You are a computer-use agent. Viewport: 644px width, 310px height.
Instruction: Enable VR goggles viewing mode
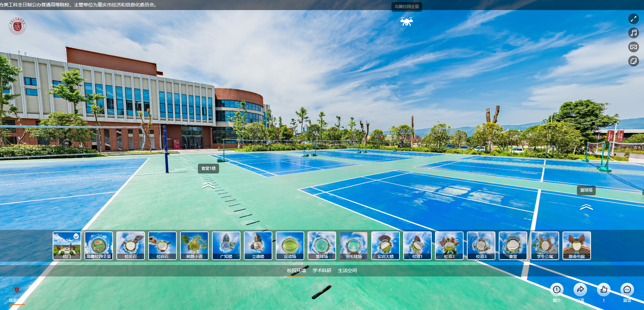(633, 47)
